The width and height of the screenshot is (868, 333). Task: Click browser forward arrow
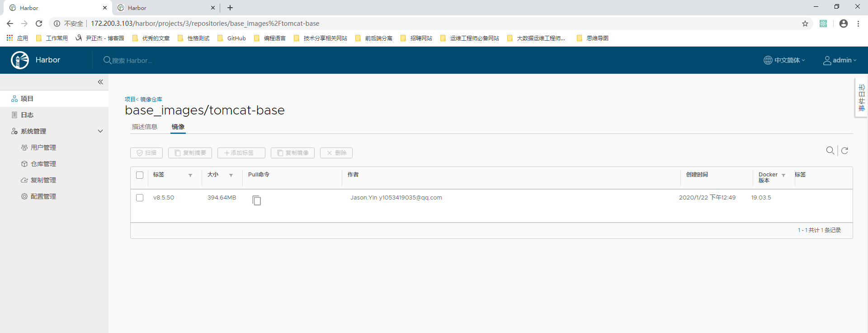tap(24, 24)
